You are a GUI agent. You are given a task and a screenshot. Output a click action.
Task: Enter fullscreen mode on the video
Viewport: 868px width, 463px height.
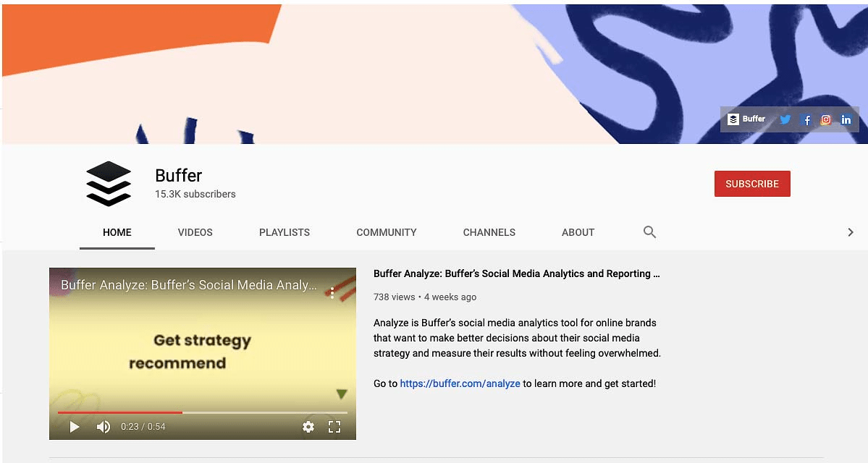(334, 427)
